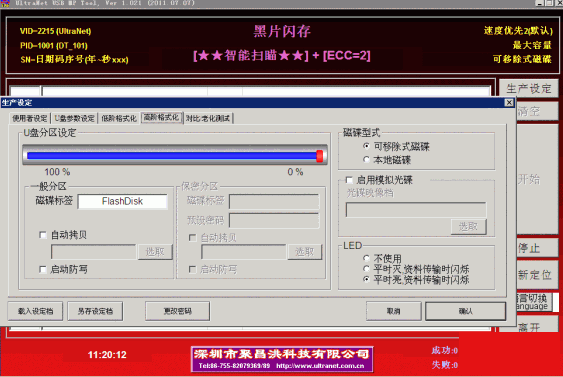Click the 可移除式磁碟 text in header panel

[x=522, y=59]
